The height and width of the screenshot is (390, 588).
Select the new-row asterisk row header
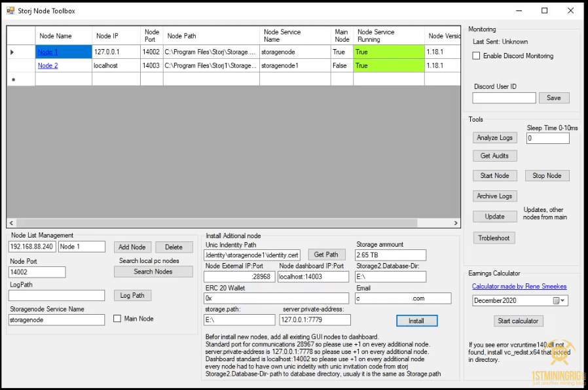21,79
